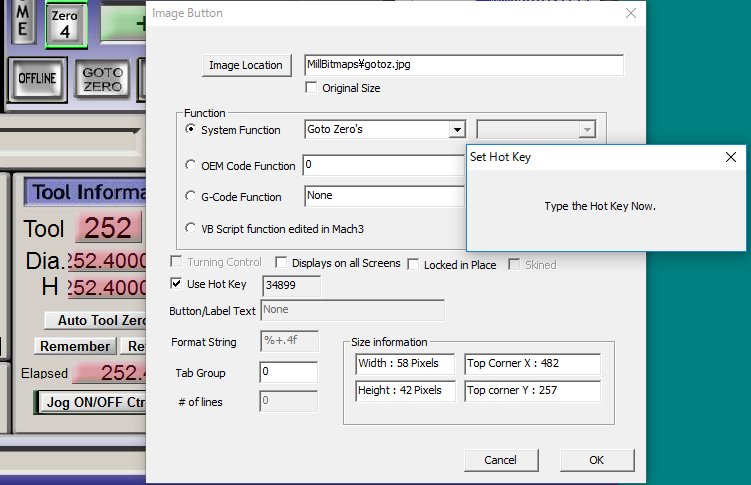Click the # of lines field
The height and width of the screenshot is (485, 751).
tap(288, 401)
